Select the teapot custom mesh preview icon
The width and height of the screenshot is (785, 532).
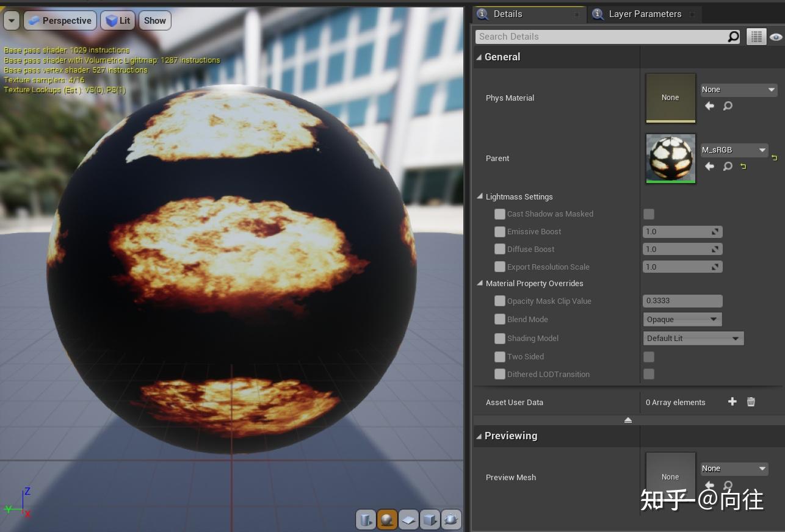451,519
